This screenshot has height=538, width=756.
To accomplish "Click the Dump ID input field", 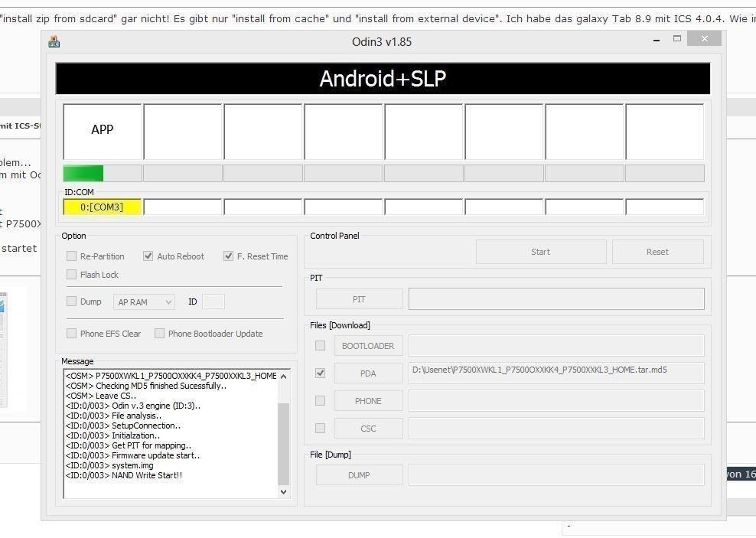I will (x=213, y=302).
